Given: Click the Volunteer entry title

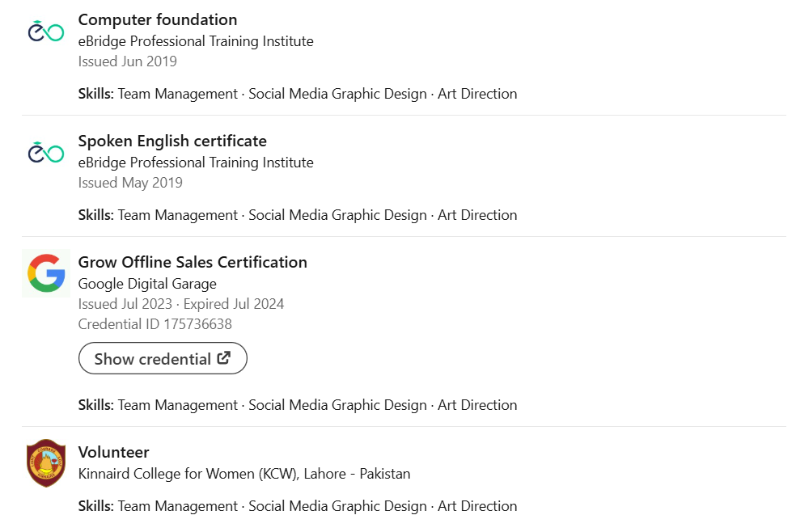Looking at the screenshot, I should click(113, 452).
